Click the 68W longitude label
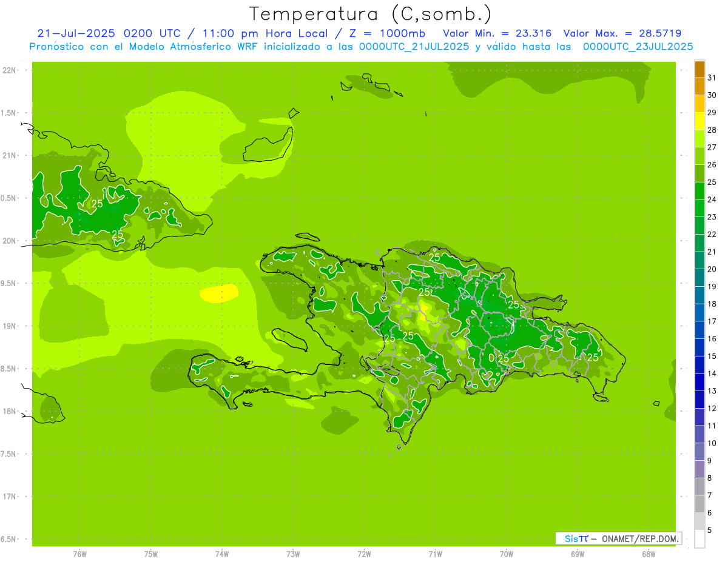728x562 pixels. coord(649,554)
